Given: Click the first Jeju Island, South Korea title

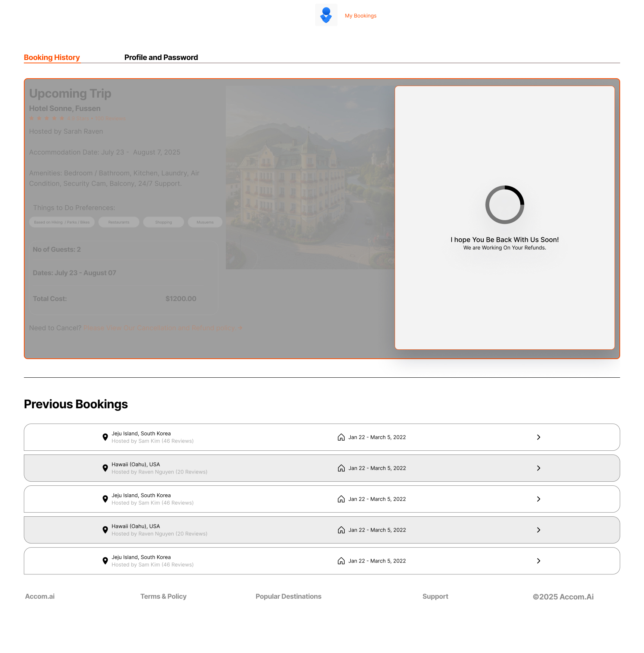Looking at the screenshot, I should pyautogui.click(x=141, y=434).
